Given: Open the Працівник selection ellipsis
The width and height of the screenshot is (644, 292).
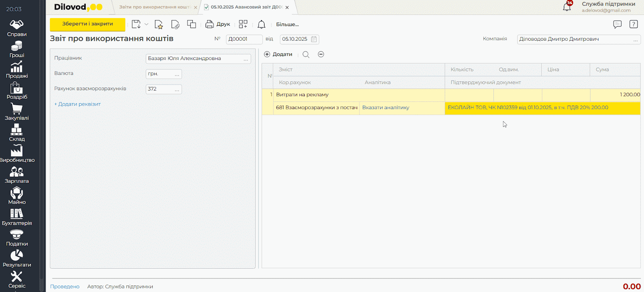Looking at the screenshot, I should click(246, 59).
